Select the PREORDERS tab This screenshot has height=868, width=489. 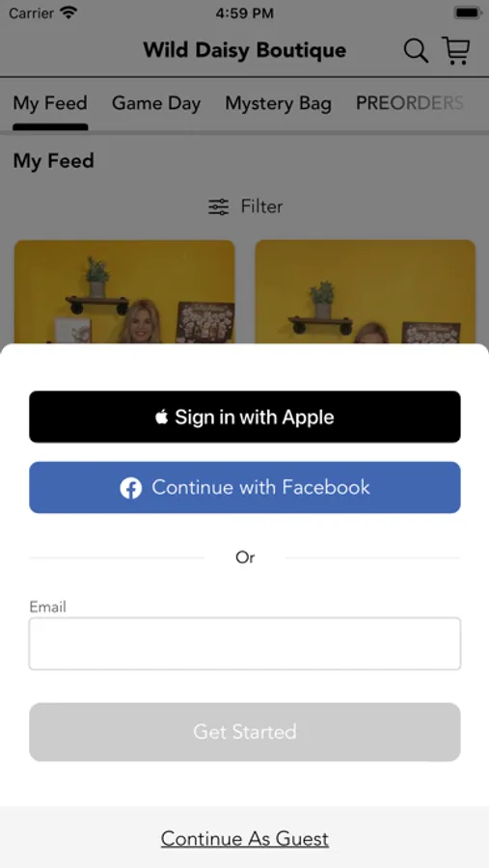410,103
